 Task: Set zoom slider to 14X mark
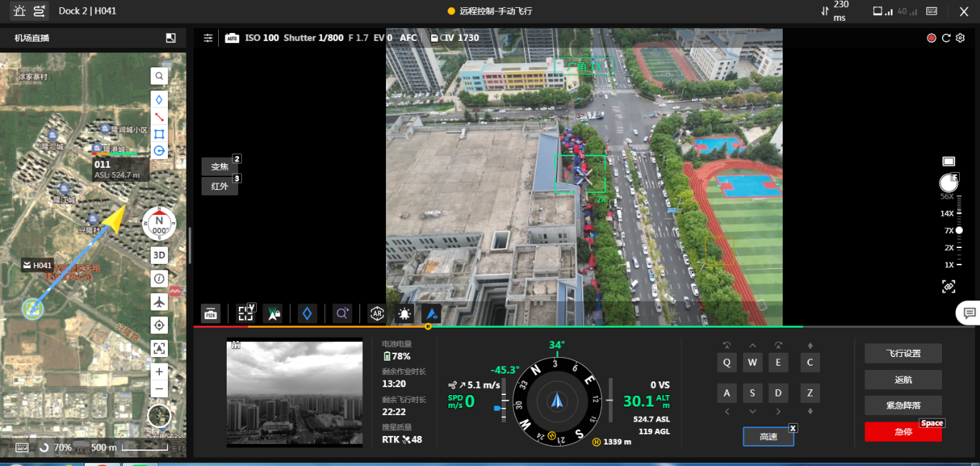pyautogui.click(x=959, y=214)
